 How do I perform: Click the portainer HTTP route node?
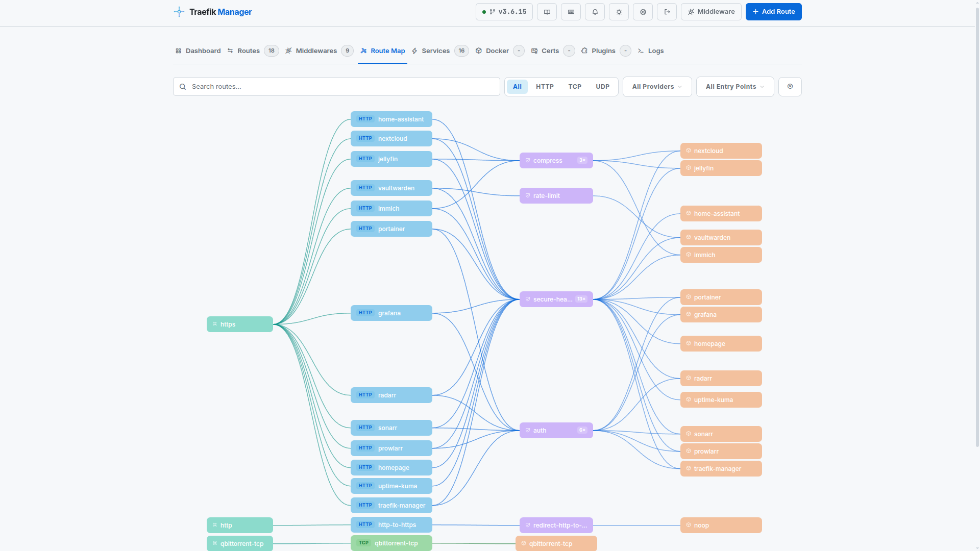coord(391,229)
